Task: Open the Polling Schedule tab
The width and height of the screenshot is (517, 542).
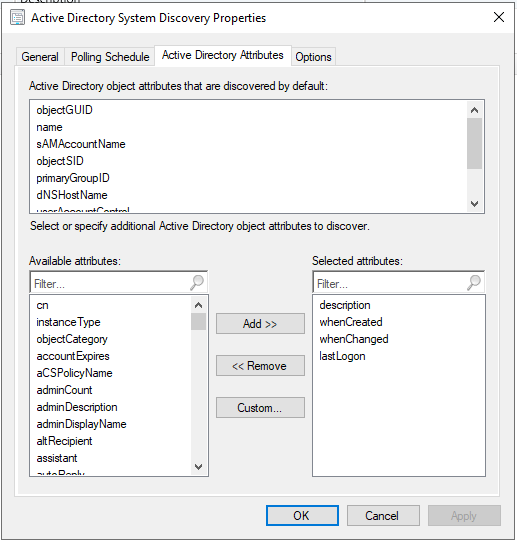Action: [110, 57]
